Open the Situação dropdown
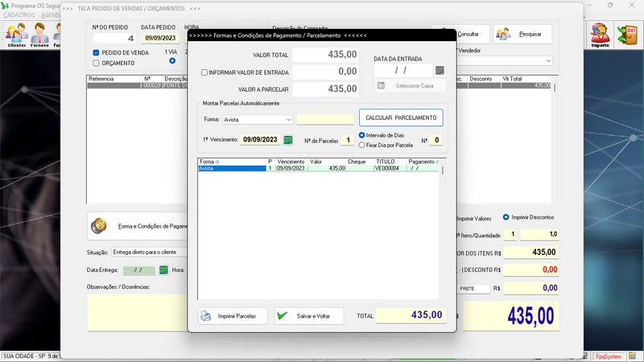Image resolution: width=644 pixels, height=362 pixels. pyautogui.click(x=150, y=252)
